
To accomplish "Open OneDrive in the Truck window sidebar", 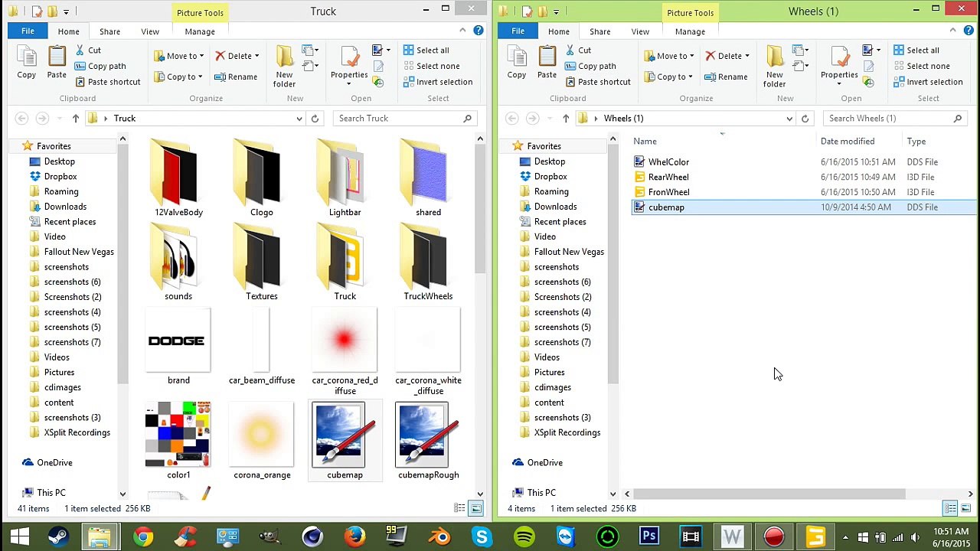I will 54,462.
